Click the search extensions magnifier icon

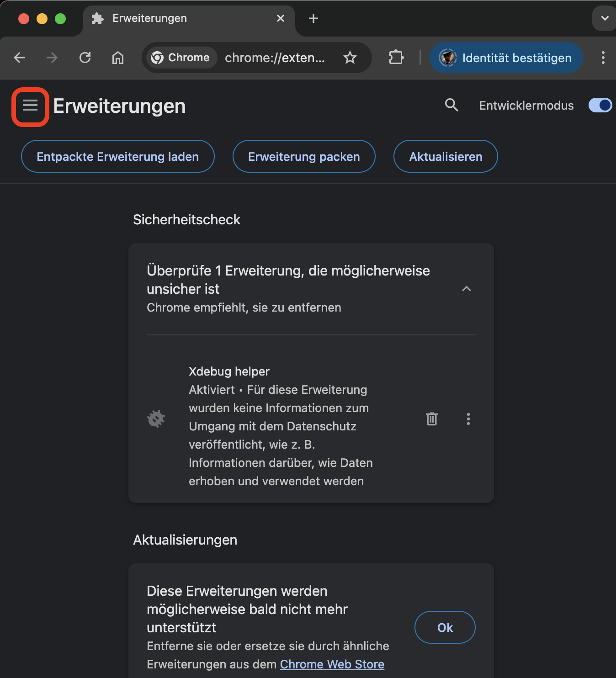tap(451, 105)
